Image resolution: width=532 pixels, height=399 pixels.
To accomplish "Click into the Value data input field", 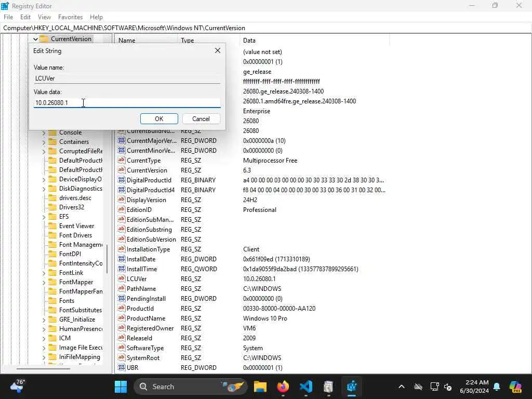I will point(127,103).
